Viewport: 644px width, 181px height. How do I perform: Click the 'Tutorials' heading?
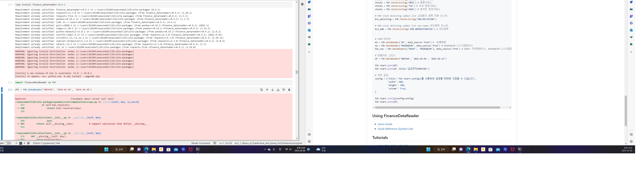[380, 137]
